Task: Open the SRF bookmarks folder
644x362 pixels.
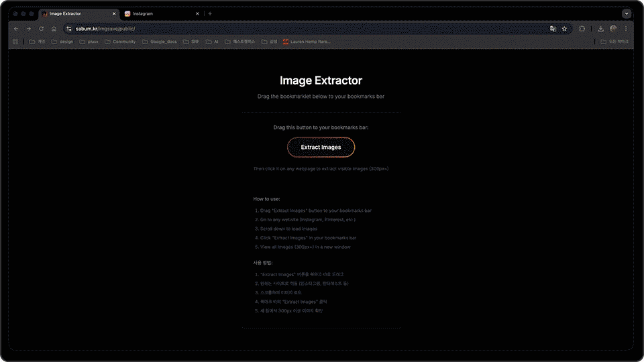Action: point(191,42)
